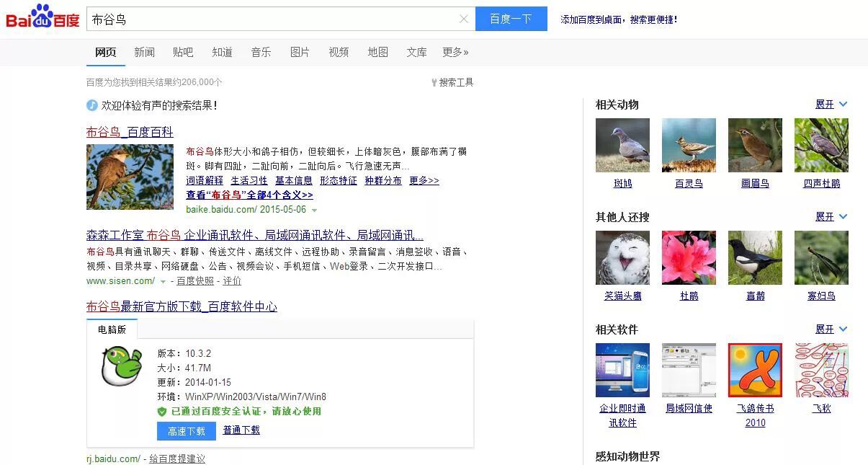Screen dimensions: 868x465
Task: Open the 种群分布 sub-link
Action: pyautogui.click(x=383, y=180)
